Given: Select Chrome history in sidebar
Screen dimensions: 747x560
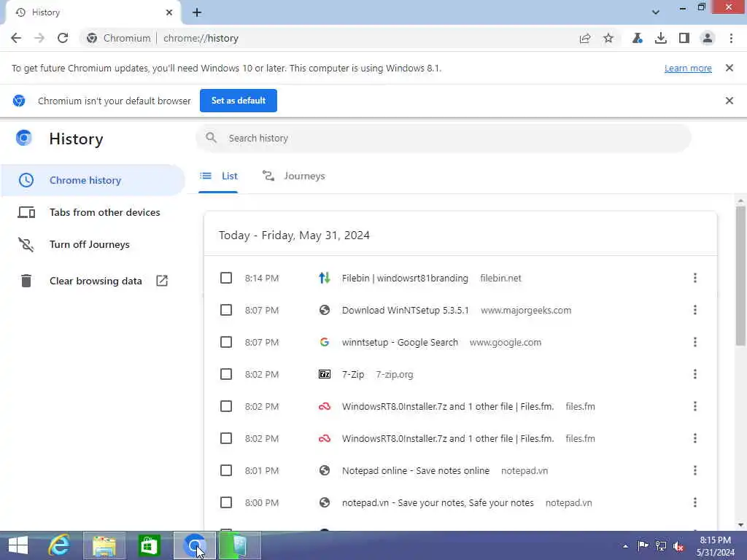Looking at the screenshot, I should pos(93,180).
